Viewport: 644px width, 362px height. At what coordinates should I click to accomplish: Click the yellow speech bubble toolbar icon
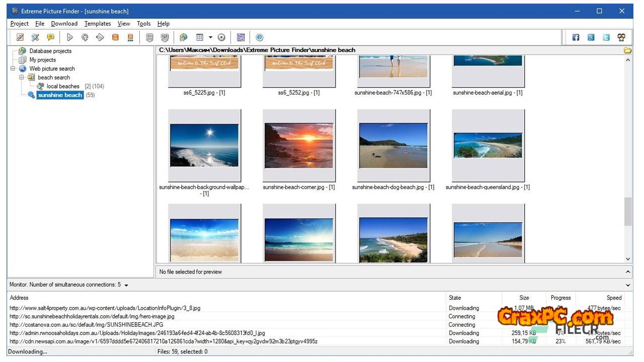pos(50,37)
